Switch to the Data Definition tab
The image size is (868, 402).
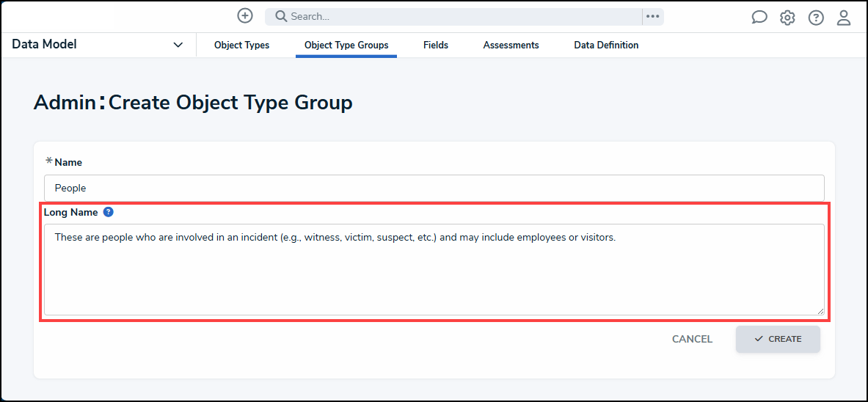point(606,45)
